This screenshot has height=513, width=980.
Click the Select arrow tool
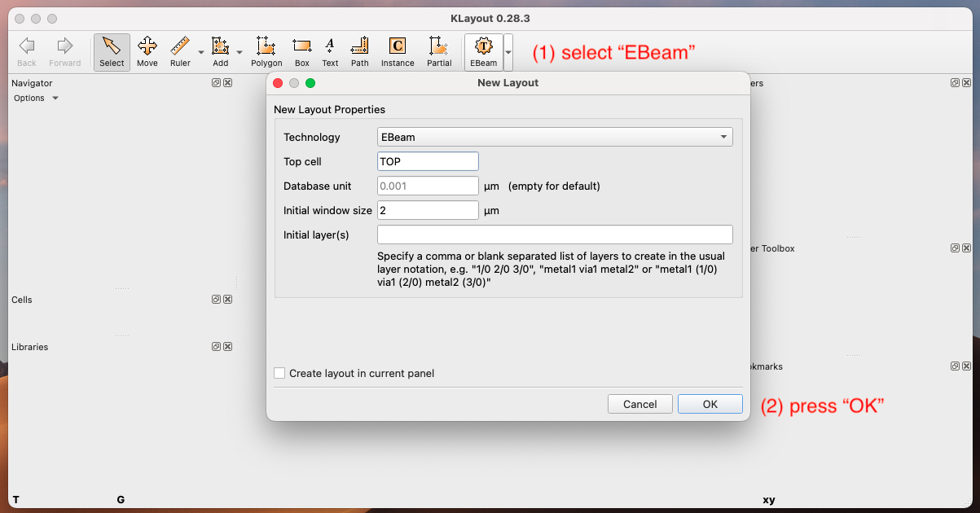112,51
